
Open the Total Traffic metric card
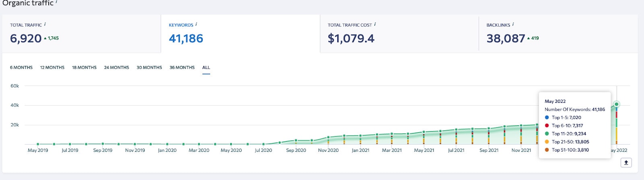pyautogui.click(x=80, y=34)
